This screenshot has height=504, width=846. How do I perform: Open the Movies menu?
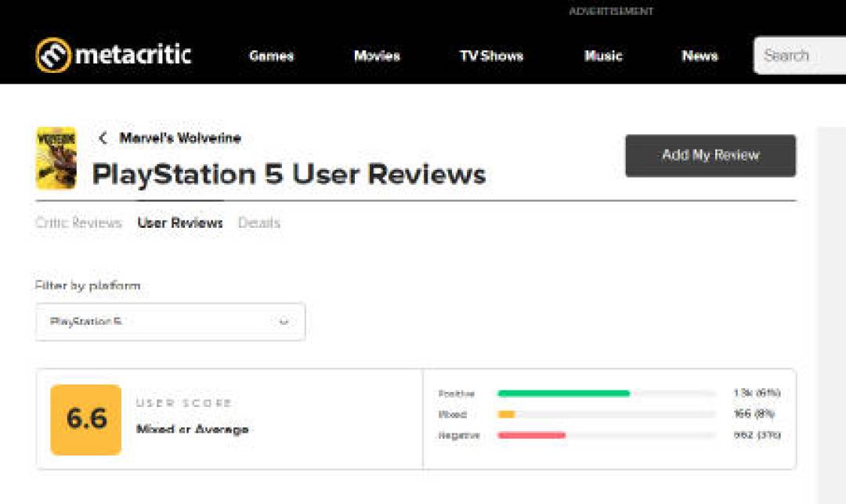377,56
